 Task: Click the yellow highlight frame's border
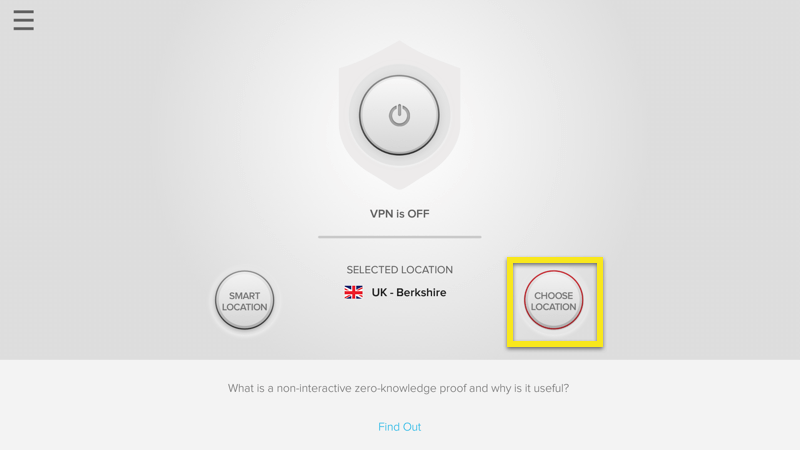tap(555, 260)
